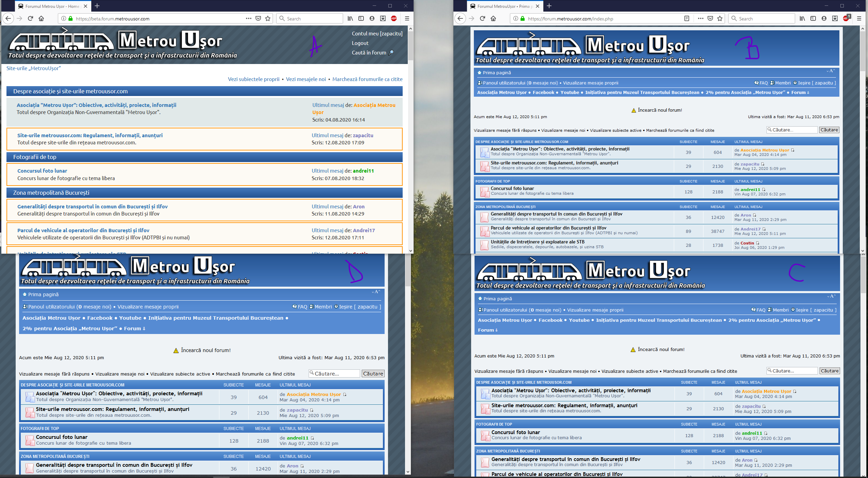
Task: Click the green padlock beside beta.forum.metrouusor.com
Action: click(x=71, y=18)
